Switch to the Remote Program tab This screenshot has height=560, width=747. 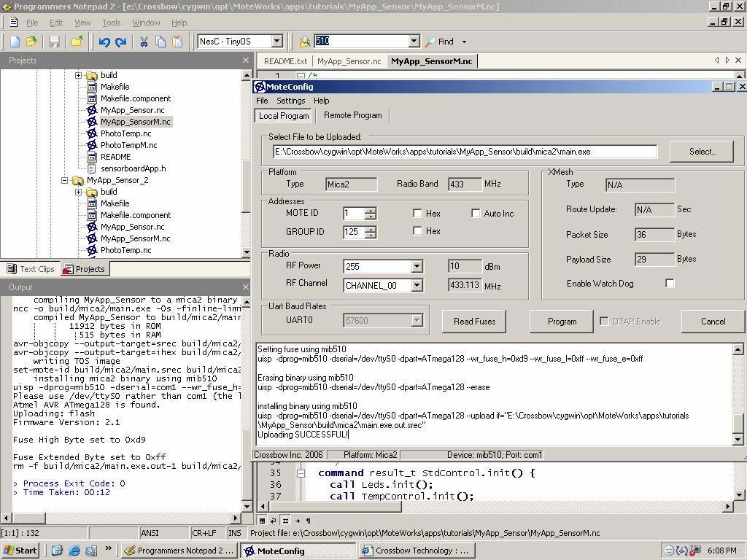point(352,115)
